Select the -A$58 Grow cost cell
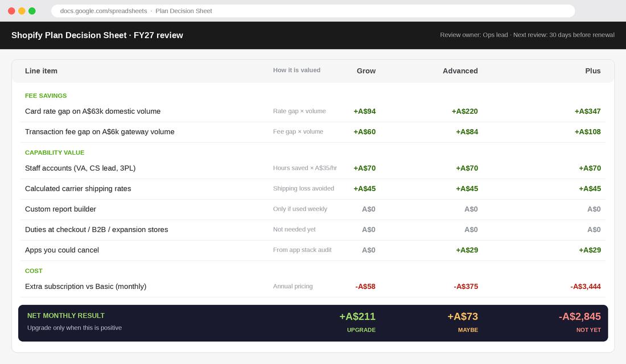 pos(365,287)
